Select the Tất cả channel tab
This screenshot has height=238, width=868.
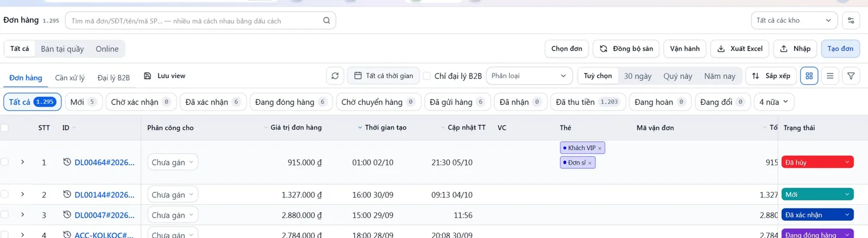20,49
